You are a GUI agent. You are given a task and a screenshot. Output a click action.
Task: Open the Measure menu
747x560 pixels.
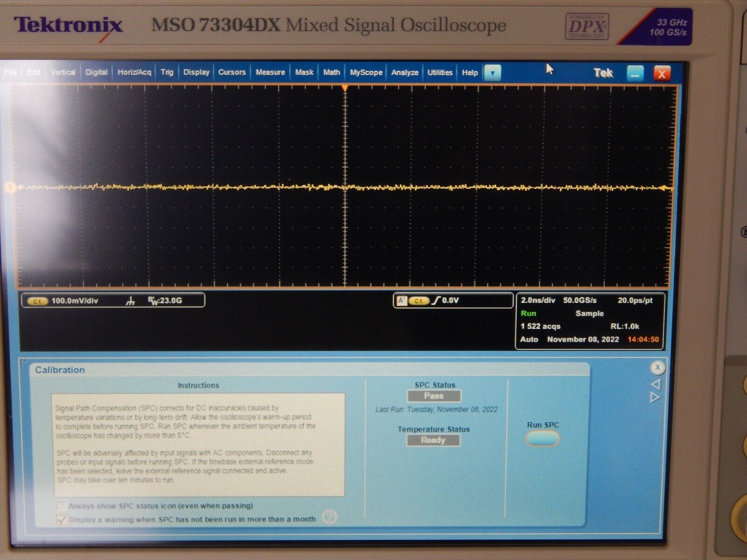pos(270,72)
